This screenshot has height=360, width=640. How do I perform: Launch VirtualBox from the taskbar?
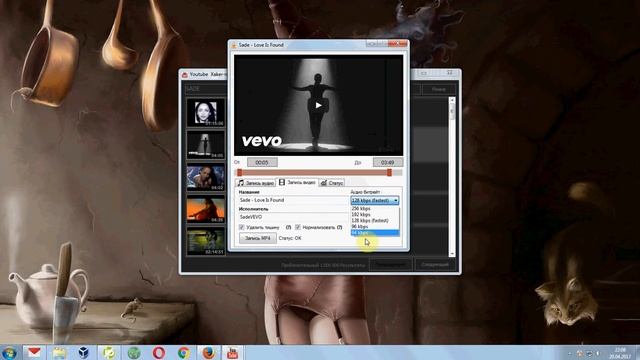(x=84, y=353)
